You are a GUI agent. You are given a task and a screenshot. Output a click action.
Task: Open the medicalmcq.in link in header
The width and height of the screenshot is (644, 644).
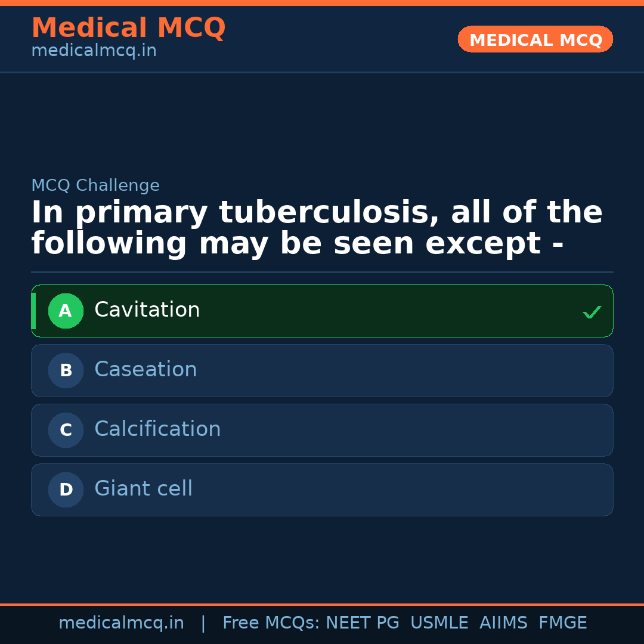click(x=94, y=51)
